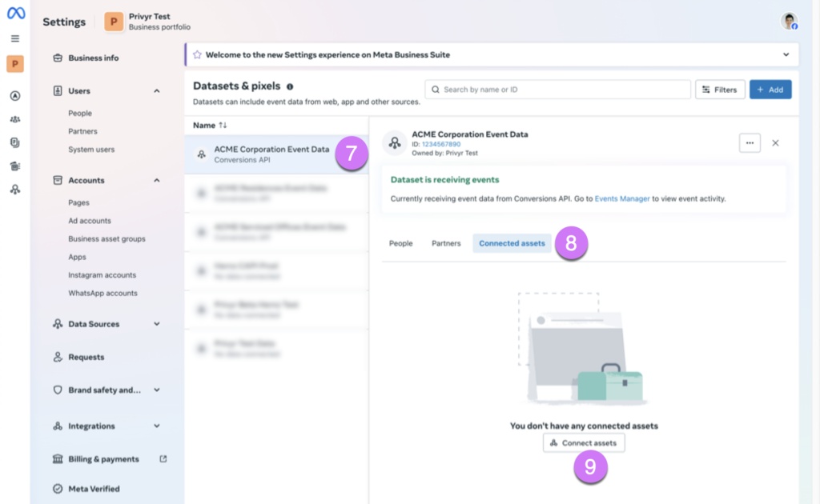The height and width of the screenshot is (504, 820).
Task: Click the Add button
Action: coord(770,90)
